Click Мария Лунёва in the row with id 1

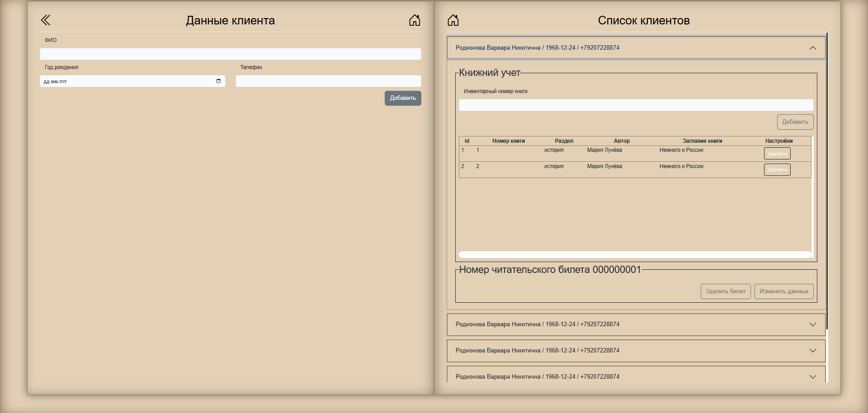[604, 150]
